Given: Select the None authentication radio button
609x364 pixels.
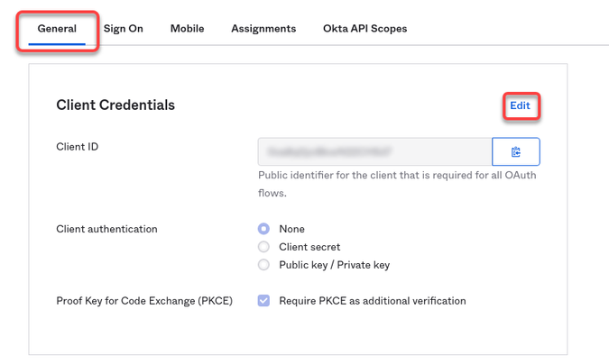Looking at the screenshot, I should point(264,229).
